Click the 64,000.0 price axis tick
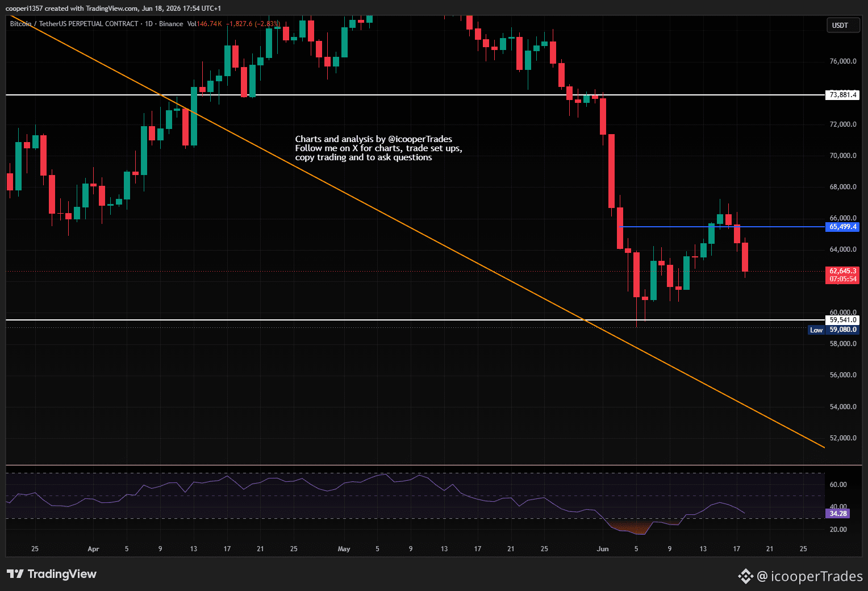 (x=843, y=249)
